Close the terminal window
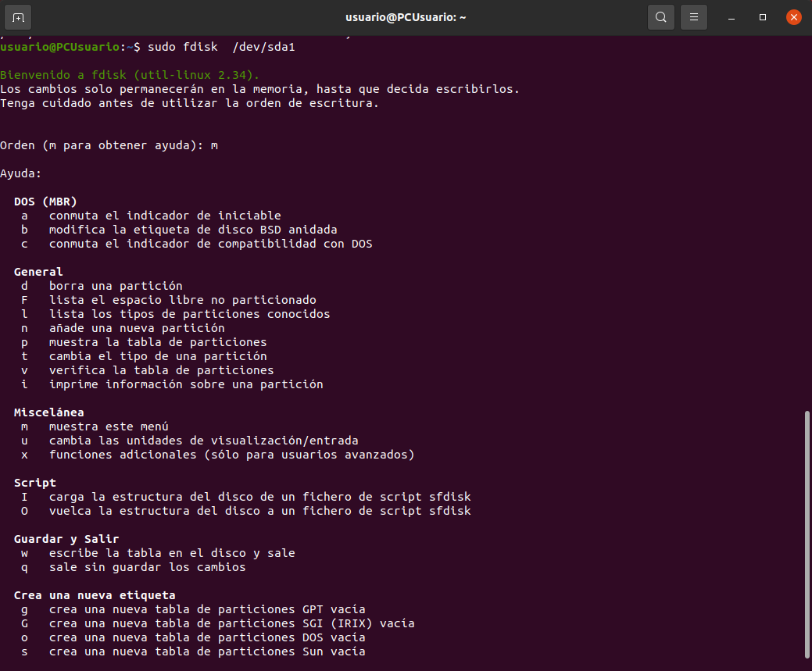Screen dimensions: 812x671 tap(794, 17)
